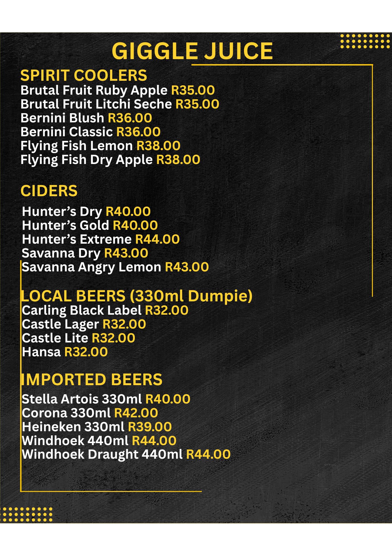Click the Savanna Angry Lemon item
Image resolution: width=392 pixels, height=555 pixels.
[x=91, y=267]
